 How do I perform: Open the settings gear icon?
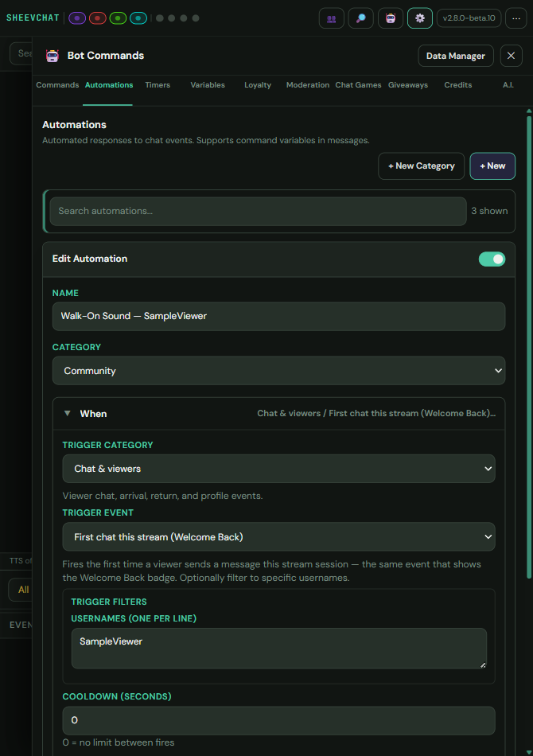[420, 18]
